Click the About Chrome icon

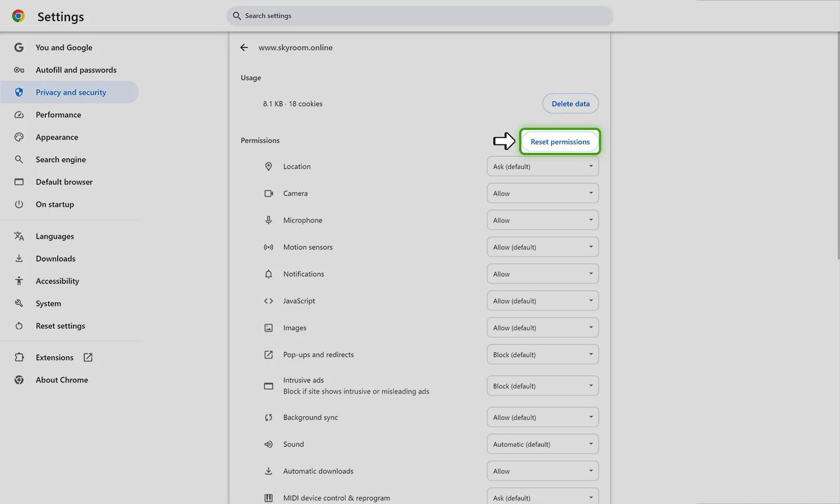pos(19,380)
